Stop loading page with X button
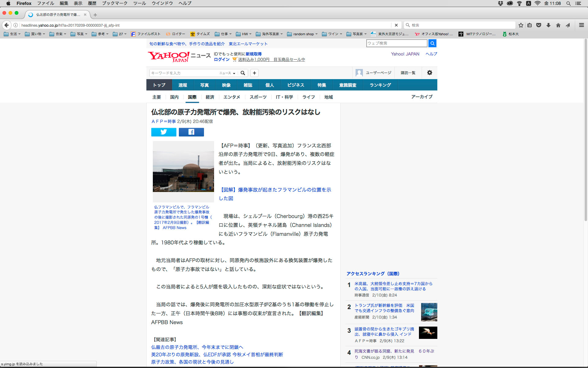The image size is (588, 368). [396, 25]
